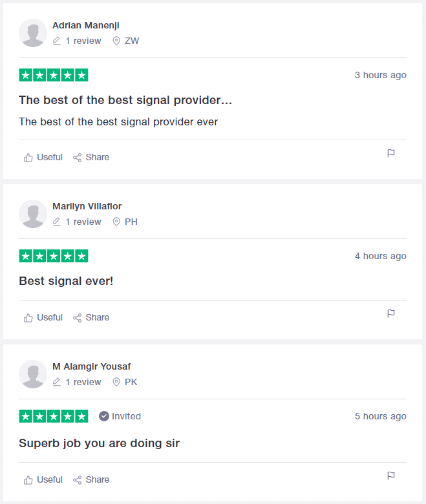Click the Invited verified badge
The height and width of the screenshot is (504, 426).
(x=120, y=416)
